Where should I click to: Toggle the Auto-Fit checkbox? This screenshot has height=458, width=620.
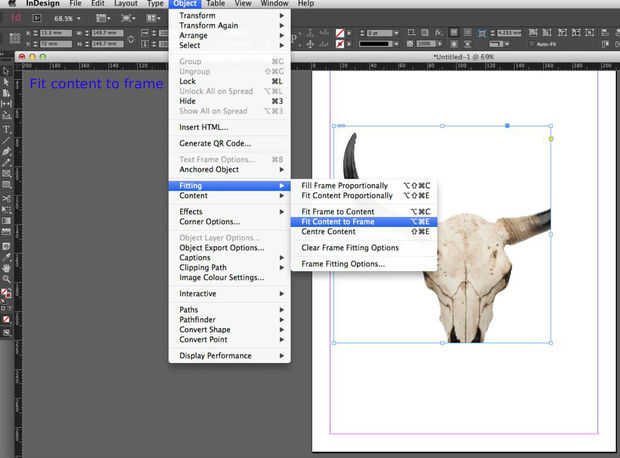(532, 44)
